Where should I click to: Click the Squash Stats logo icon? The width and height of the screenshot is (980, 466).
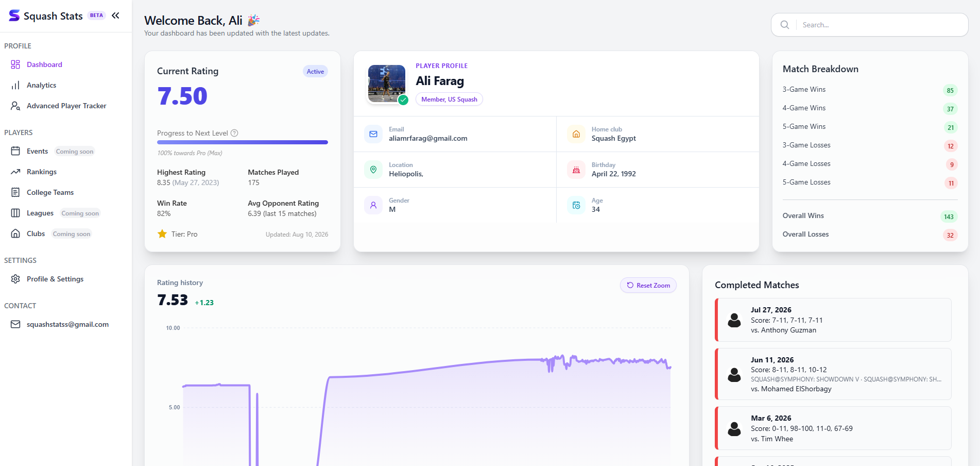tap(14, 15)
